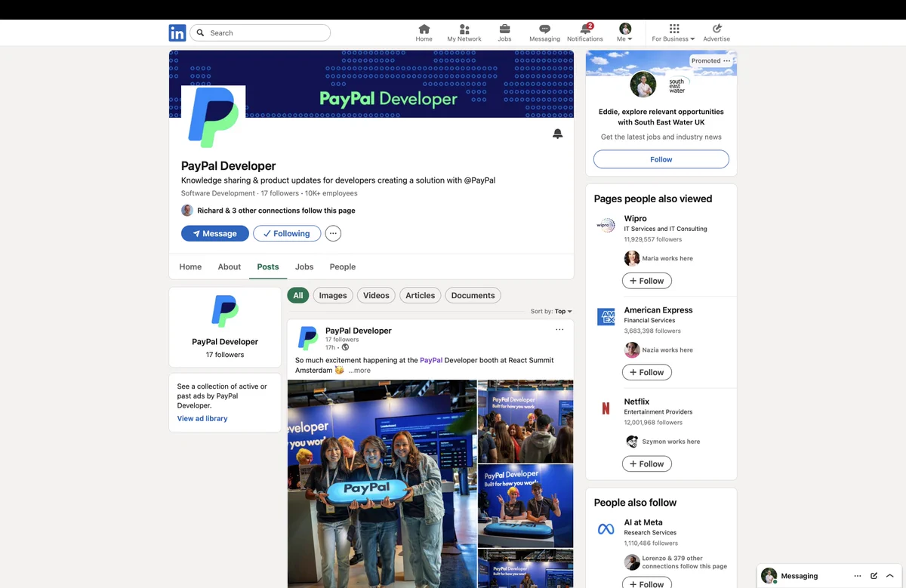Click the South East Water logo
Viewport: 906px width, 588px height.
pos(679,85)
